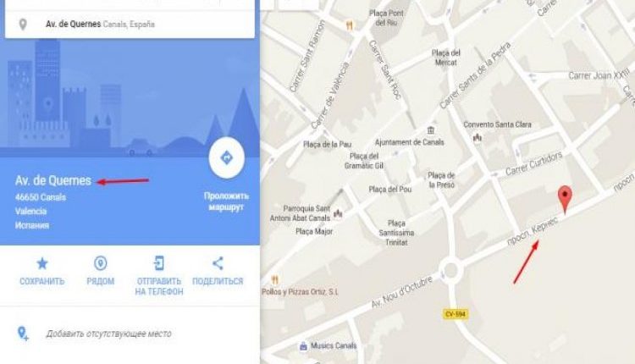This screenshot has width=635, height=364.
Task: Save place with the star icon
Action: tap(42, 263)
